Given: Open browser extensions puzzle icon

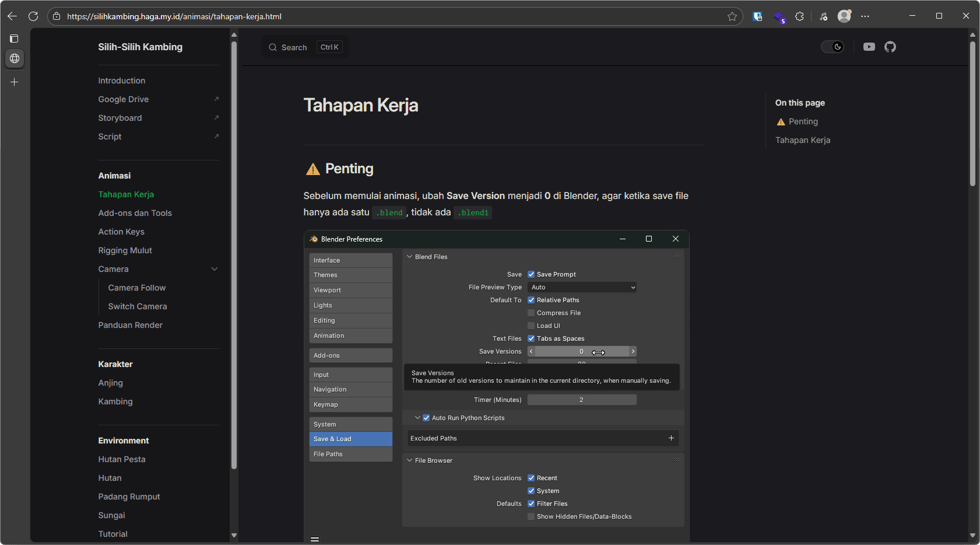Looking at the screenshot, I should tap(799, 16).
